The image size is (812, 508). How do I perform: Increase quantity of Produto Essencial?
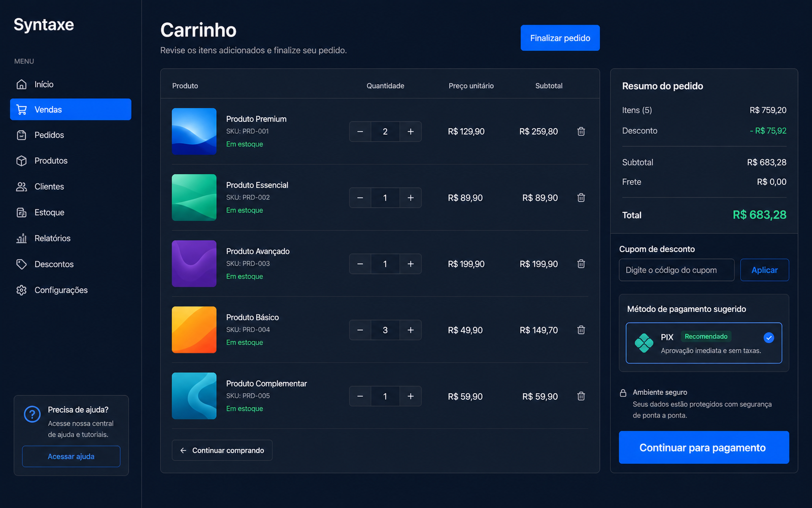pos(411,198)
